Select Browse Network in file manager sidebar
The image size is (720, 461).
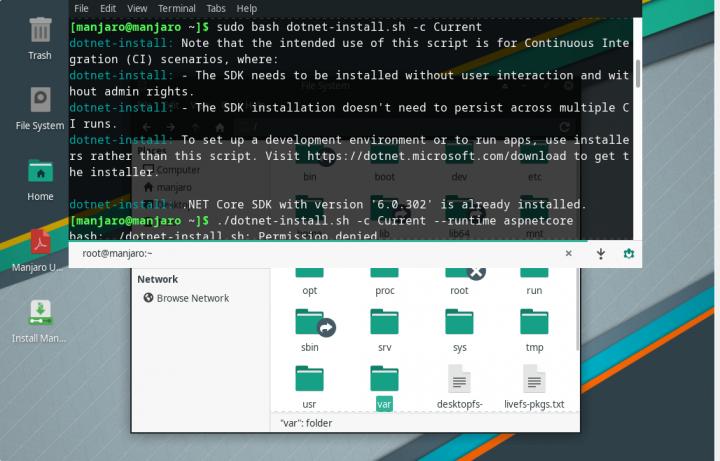186,298
